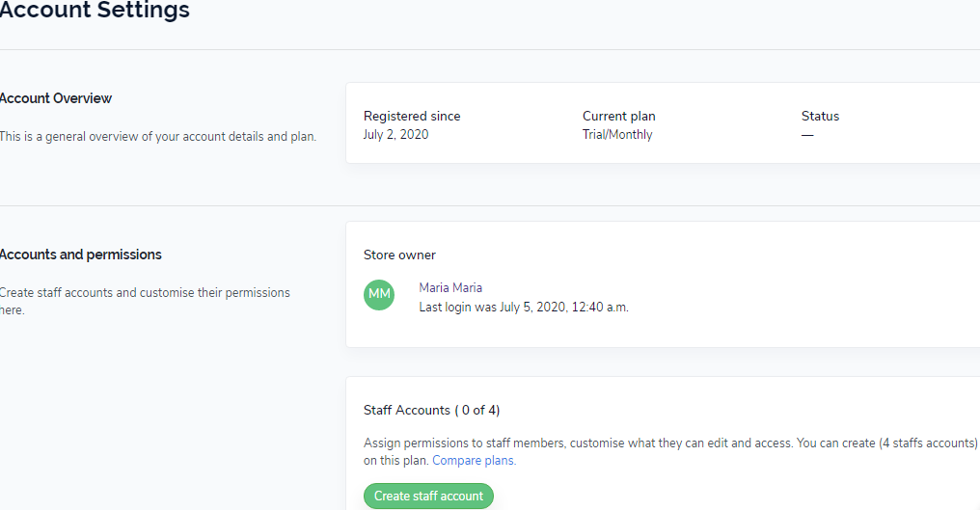980x510 pixels.
Task: Select the July 2, 2020 registration date
Action: 395,135
